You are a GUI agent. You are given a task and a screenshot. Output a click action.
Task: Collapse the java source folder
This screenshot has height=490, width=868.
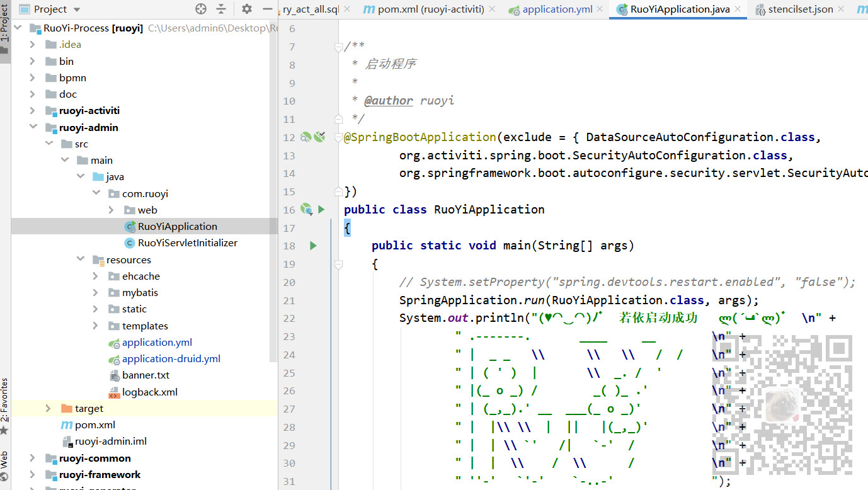pos(79,177)
